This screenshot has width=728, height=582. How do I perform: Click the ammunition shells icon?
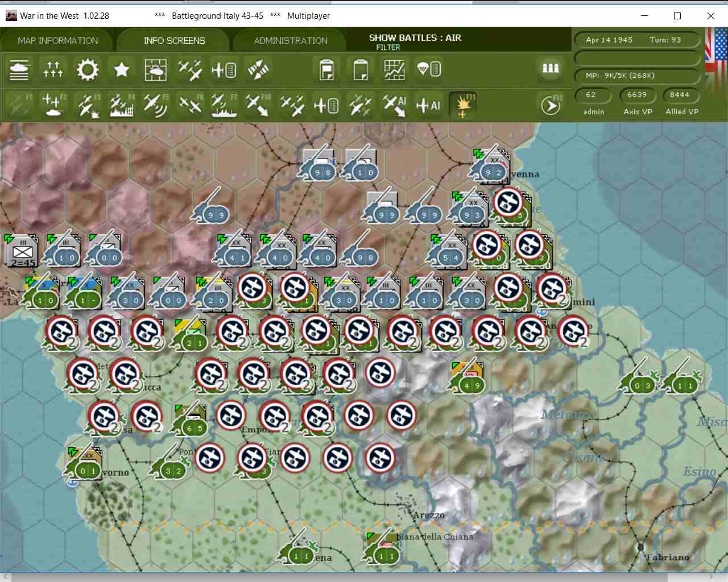550,68
